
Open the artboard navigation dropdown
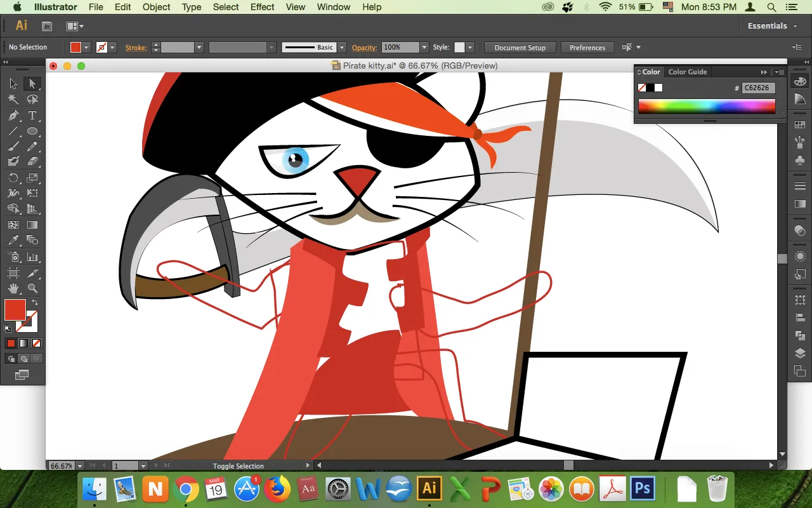143,466
